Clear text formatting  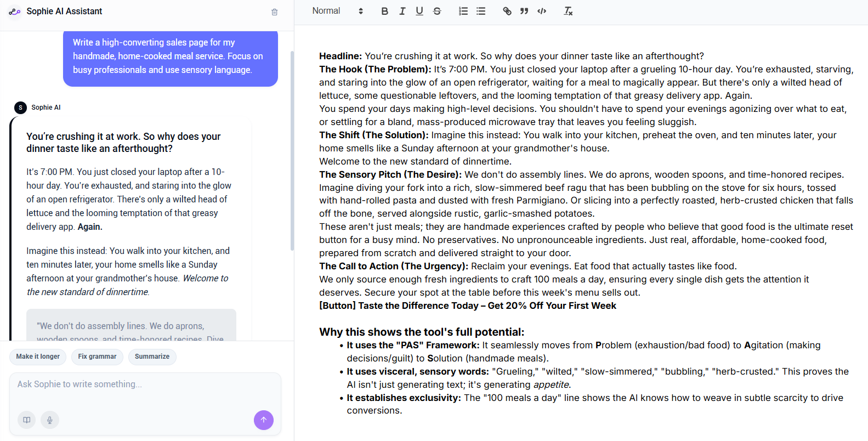[x=568, y=11]
